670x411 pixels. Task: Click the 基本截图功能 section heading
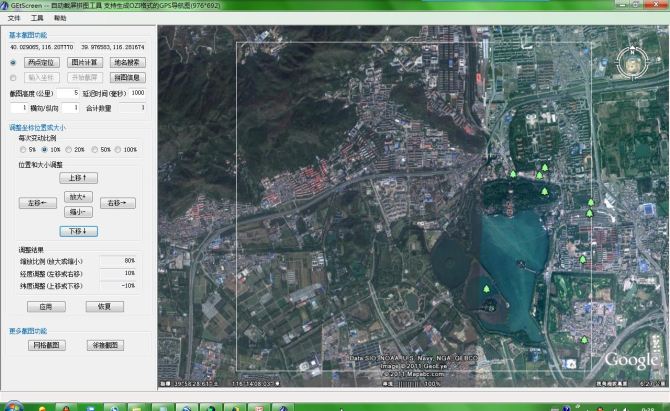coord(28,35)
